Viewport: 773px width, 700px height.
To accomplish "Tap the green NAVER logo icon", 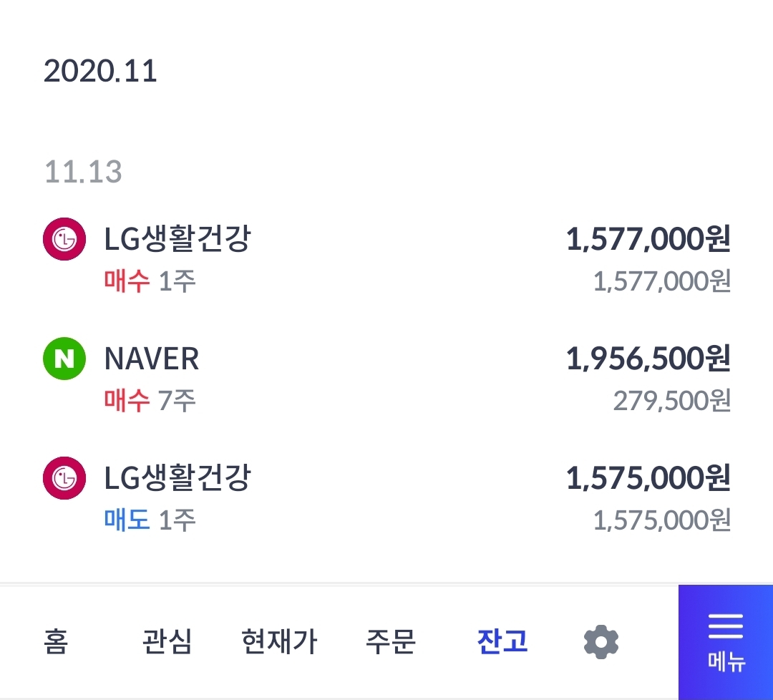I will (64, 359).
